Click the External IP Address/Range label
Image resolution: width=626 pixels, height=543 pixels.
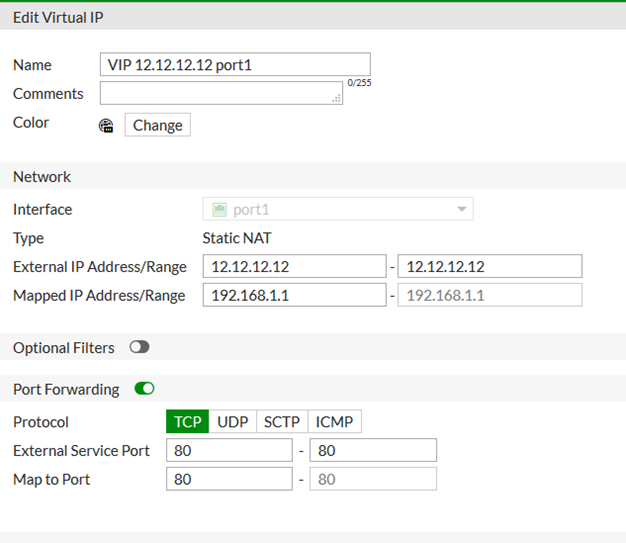(x=100, y=267)
